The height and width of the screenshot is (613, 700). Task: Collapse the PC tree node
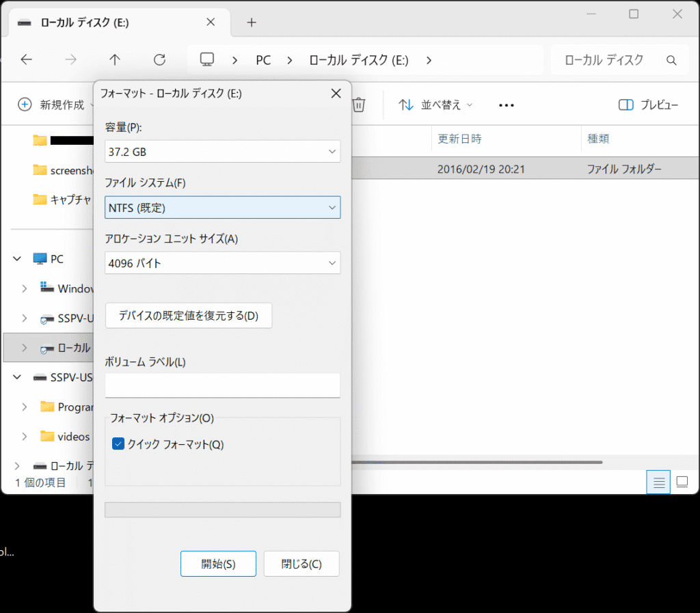(x=17, y=259)
